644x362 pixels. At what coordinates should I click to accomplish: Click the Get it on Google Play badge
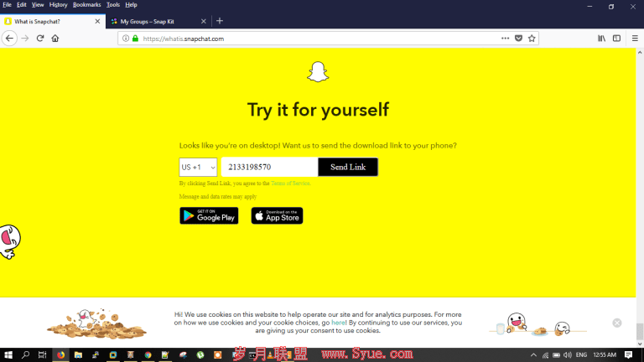tap(209, 216)
